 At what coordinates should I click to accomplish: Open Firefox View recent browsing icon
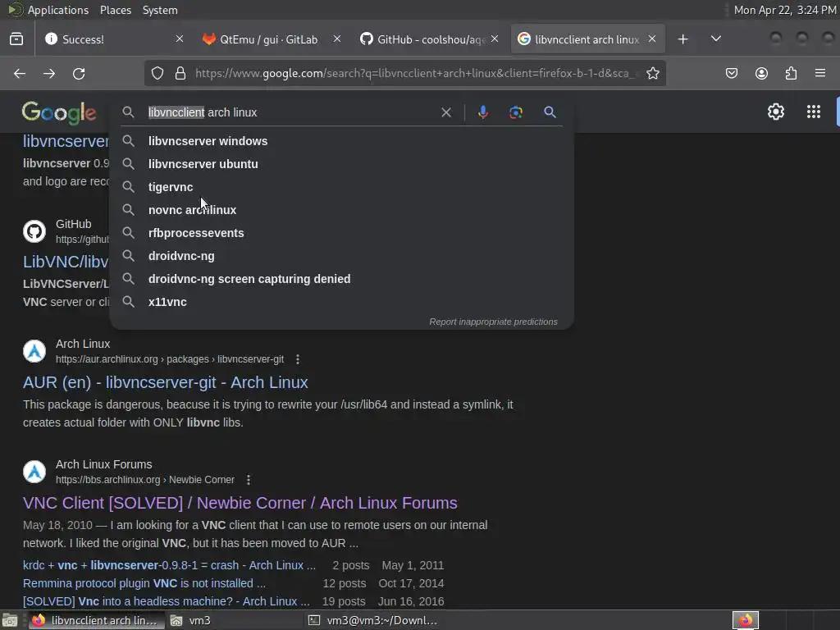click(16, 39)
